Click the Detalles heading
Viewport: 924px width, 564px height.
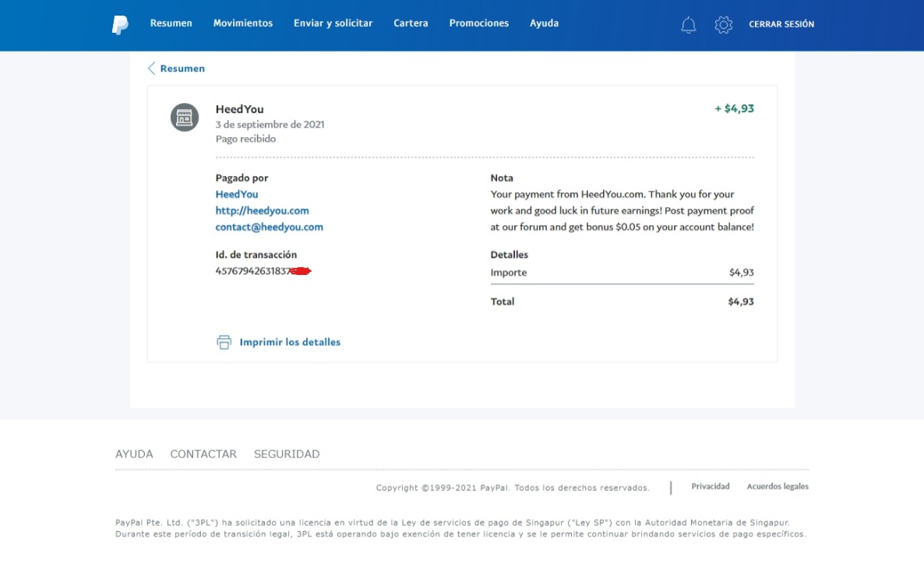pyautogui.click(x=510, y=255)
